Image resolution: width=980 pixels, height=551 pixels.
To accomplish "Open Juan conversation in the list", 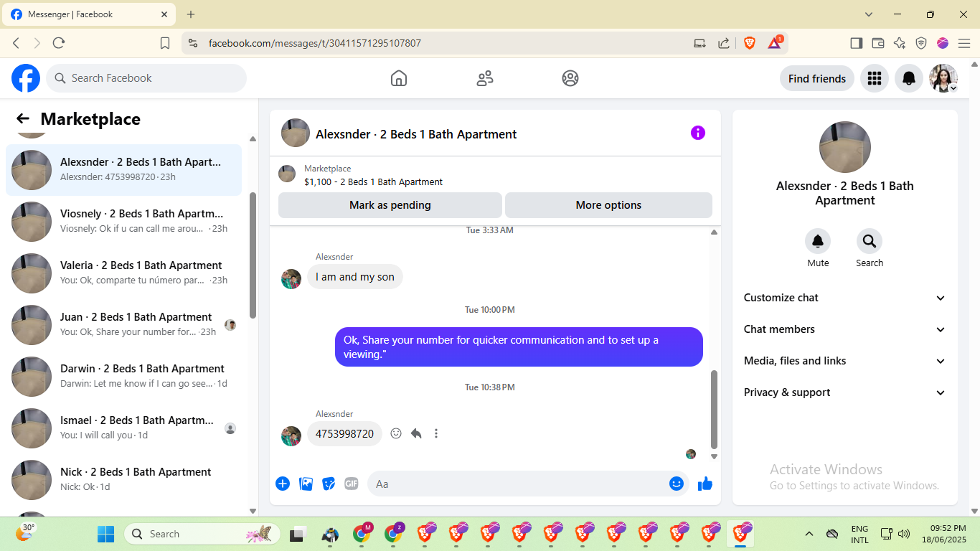I will coord(124,325).
